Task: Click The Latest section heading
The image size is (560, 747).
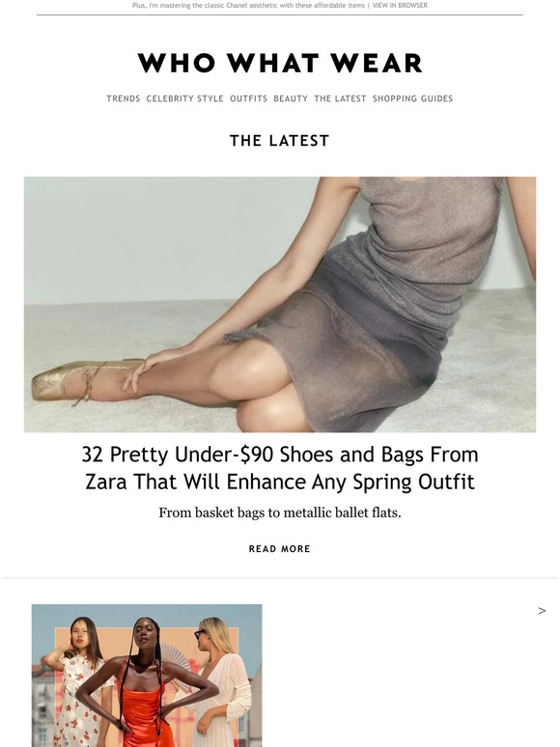Action: 280,141
